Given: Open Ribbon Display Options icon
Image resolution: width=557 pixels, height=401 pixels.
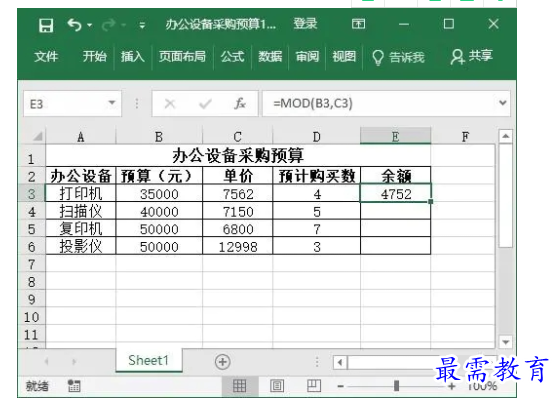Looking at the screenshot, I should point(358,24).
